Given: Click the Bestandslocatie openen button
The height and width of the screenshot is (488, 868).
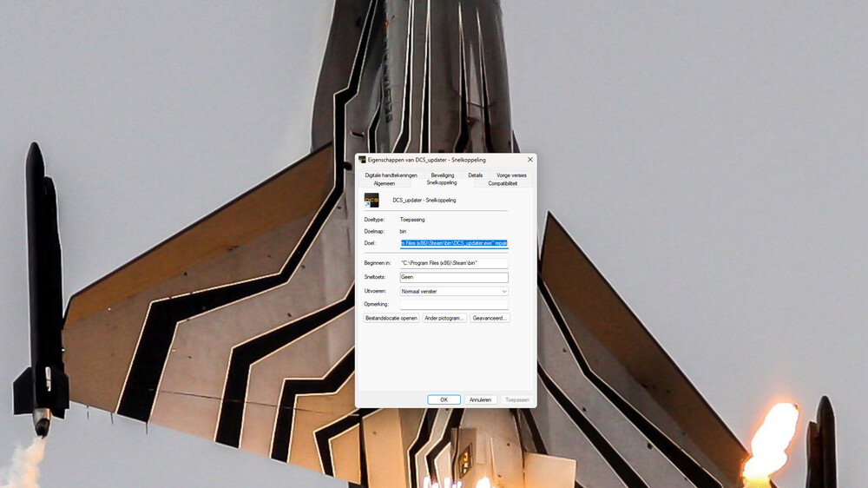Looking at the screenshot, I should 391,318.
